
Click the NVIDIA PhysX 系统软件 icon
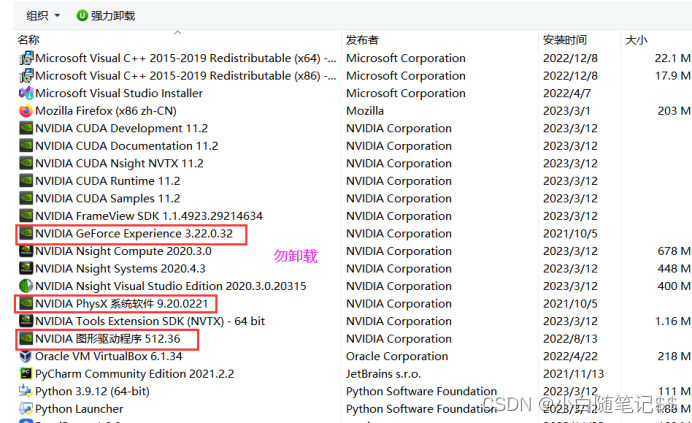coord(26,303)
